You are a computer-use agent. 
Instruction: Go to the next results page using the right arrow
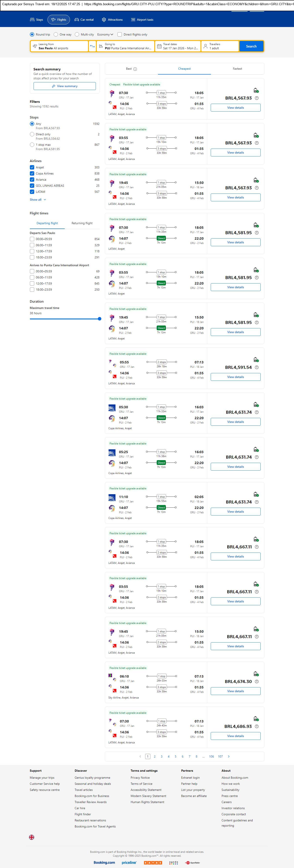tap(229, 756)
